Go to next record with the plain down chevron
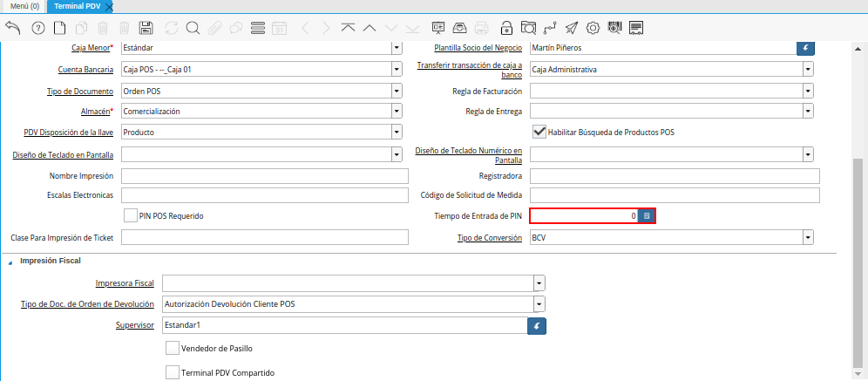The height and width of the screenshot is (381, 868). [x=390, y=28]
